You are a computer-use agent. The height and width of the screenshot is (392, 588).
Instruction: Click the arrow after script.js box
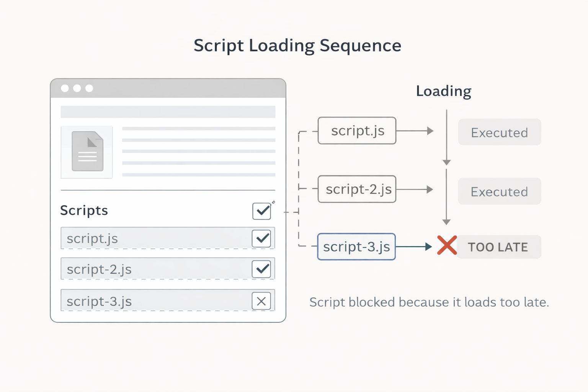(x=415, y=131)
